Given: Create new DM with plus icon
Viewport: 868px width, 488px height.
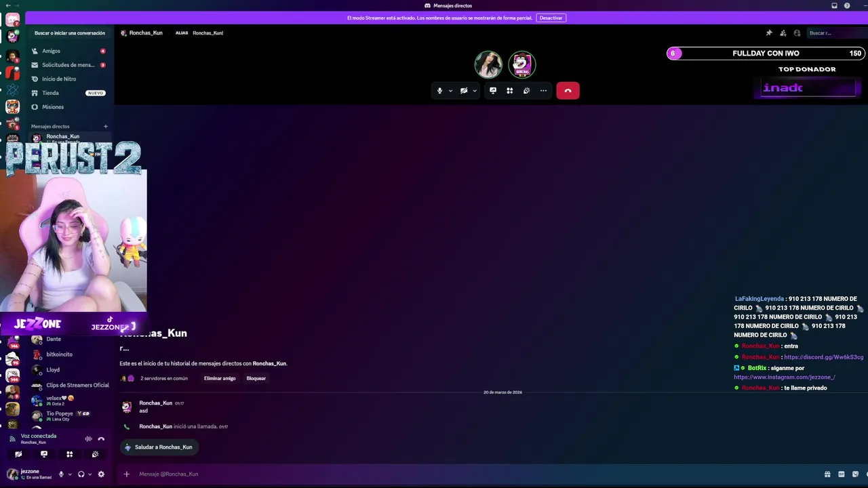Looking at the screenshot, I should tap(105, 126).
